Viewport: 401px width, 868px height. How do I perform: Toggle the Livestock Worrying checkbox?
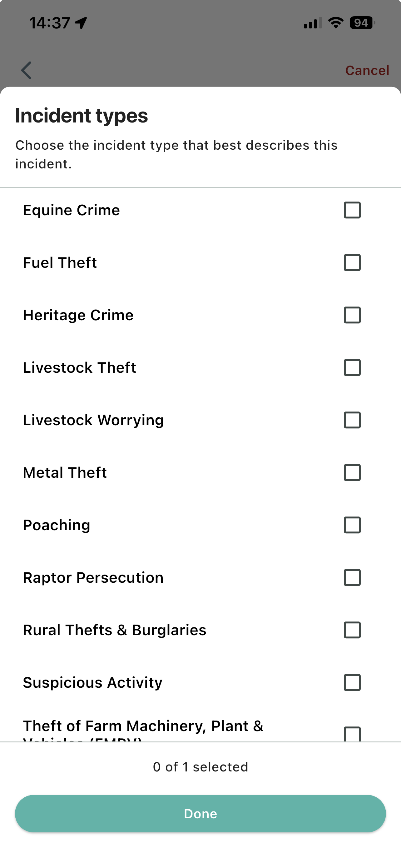[352, 420]
